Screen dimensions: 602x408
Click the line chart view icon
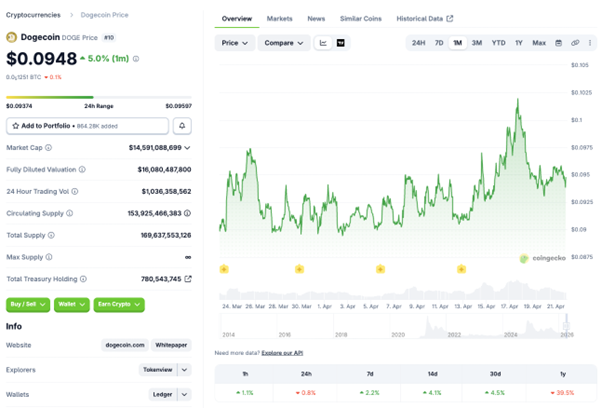(324, 43)
